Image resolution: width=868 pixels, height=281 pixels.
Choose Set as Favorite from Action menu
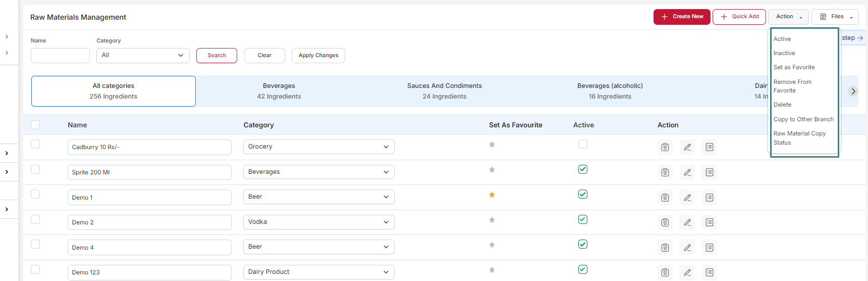point(794,67)
